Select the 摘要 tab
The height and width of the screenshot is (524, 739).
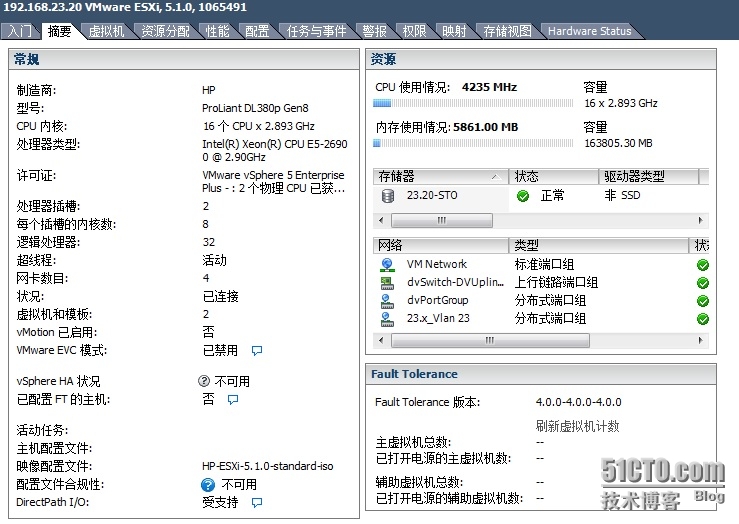(x=59, y=31)
